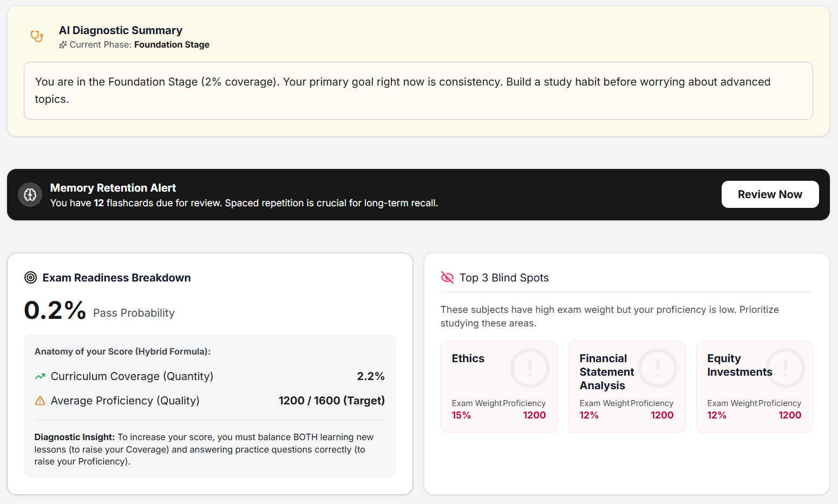Viewport: 838px width, 504px height.
Task: Click the Foundation Stage phase label
Action: [172, 45]
